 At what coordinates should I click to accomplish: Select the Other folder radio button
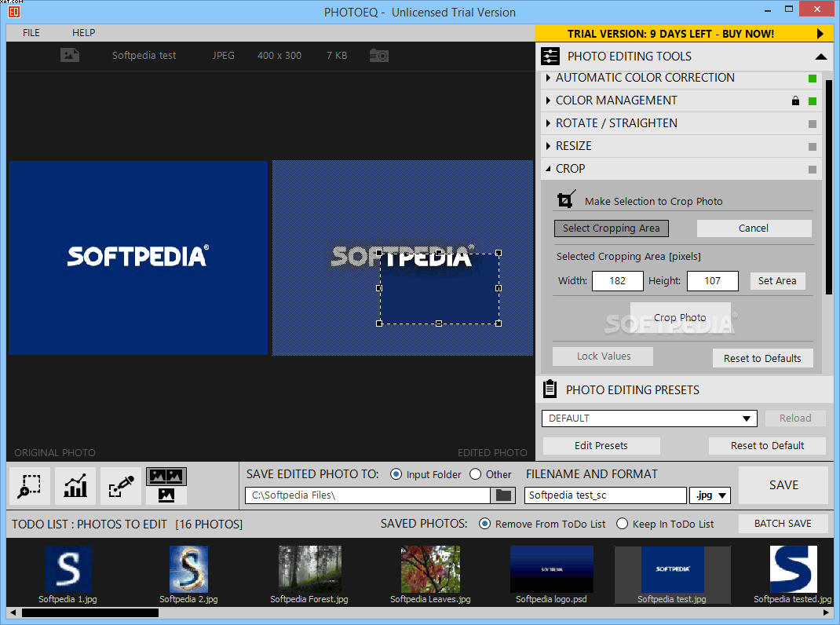[475, 474]
